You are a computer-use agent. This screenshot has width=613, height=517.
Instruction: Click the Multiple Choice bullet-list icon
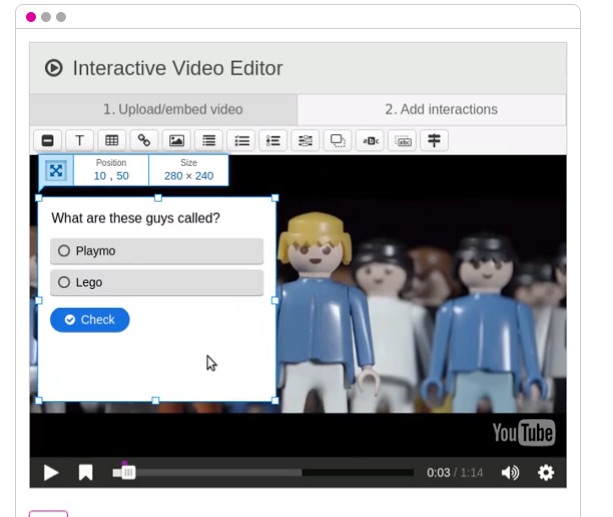[273, 140]
